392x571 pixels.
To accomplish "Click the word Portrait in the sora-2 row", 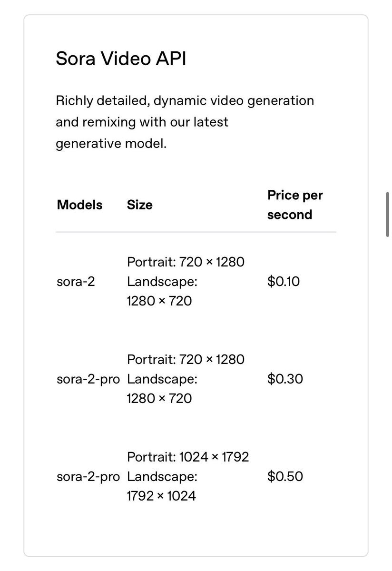I will pos(151,262).
